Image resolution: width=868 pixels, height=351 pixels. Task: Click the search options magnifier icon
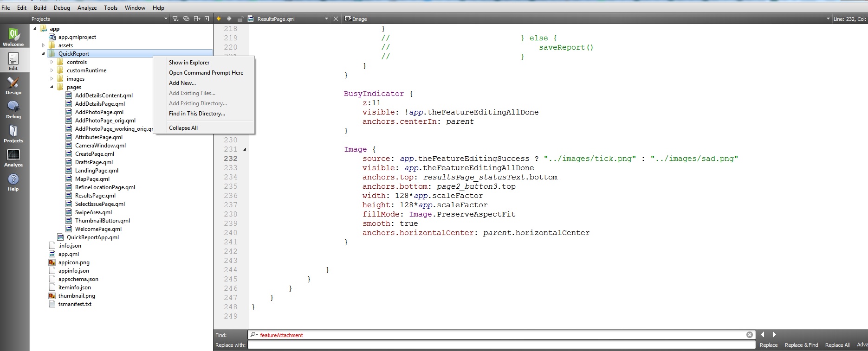(x=254, y=335)
